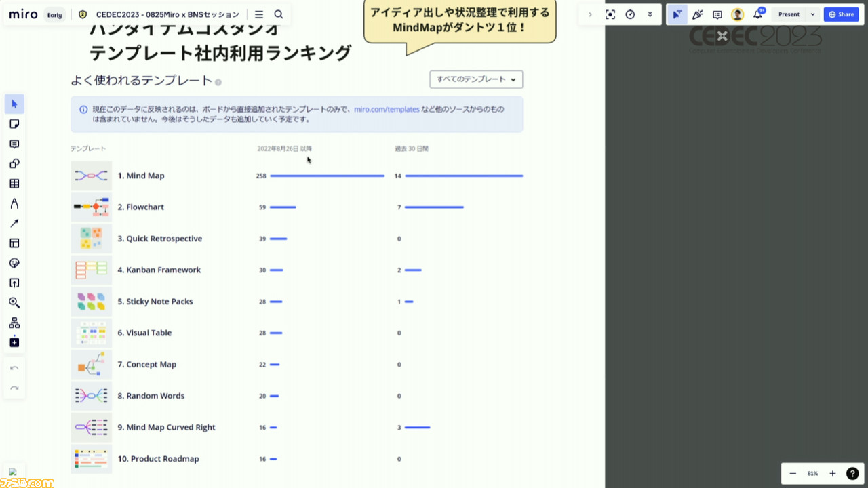The height and width of the screenshot is (488, 868).
Task: Activate the focus frame icon
Action: [610, 14]
